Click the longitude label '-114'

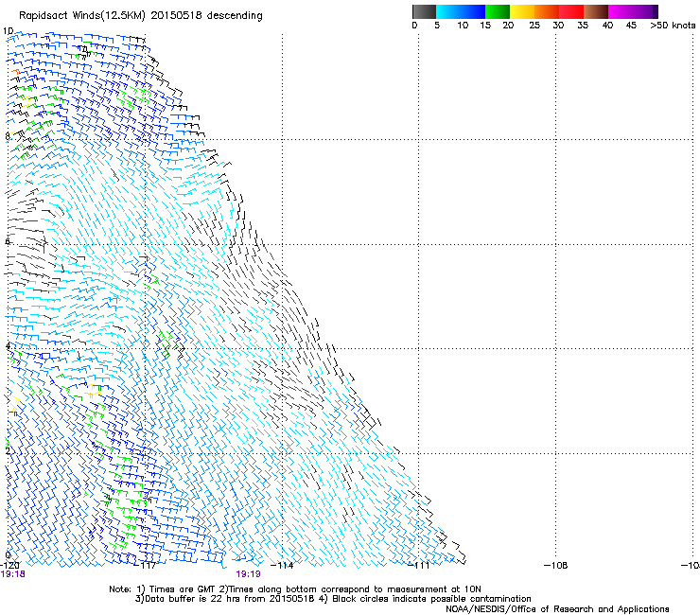282,566
